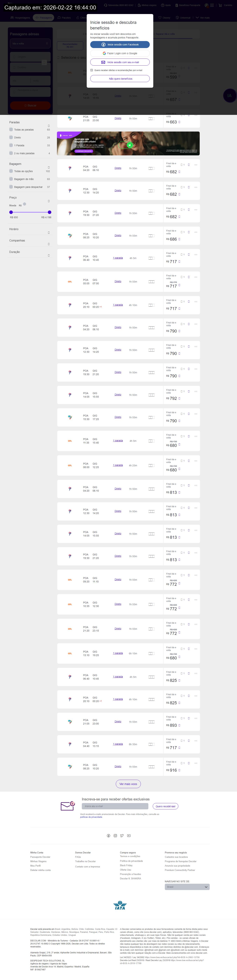Open the Instagram icon in footer

tap(115, 836)
